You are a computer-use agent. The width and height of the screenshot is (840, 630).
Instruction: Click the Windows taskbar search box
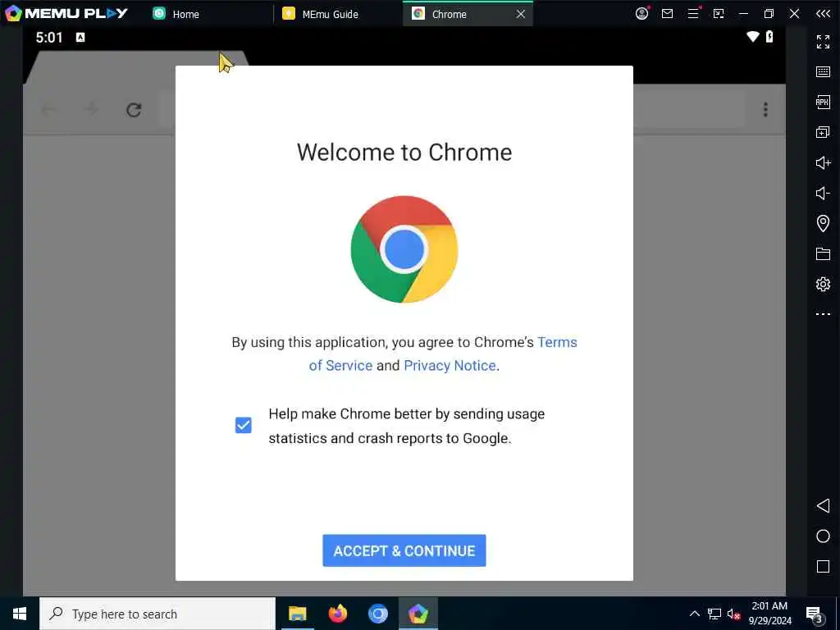(157, 614)
